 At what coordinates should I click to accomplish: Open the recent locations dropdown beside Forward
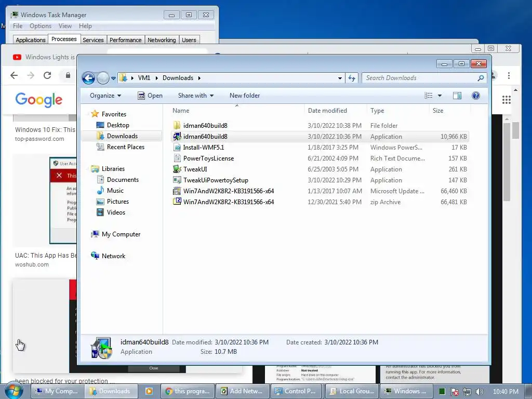113,78
